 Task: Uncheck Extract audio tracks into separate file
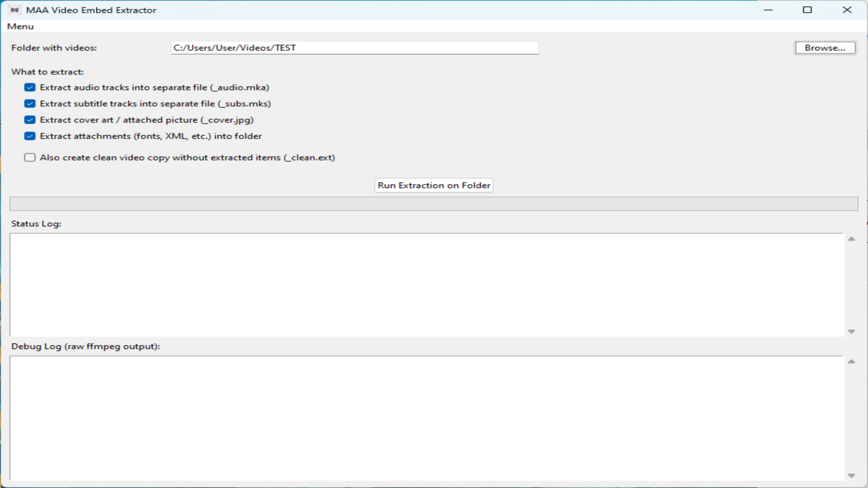29,87
